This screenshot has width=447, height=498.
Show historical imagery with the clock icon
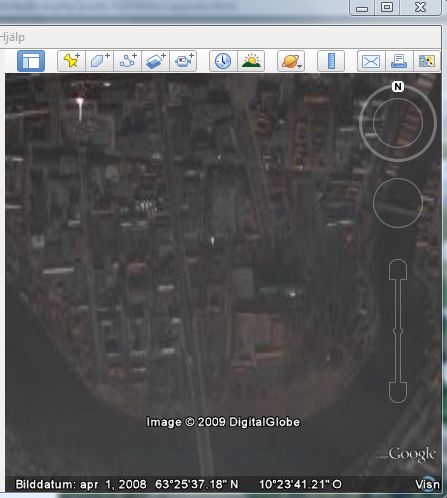coord(223,61)
